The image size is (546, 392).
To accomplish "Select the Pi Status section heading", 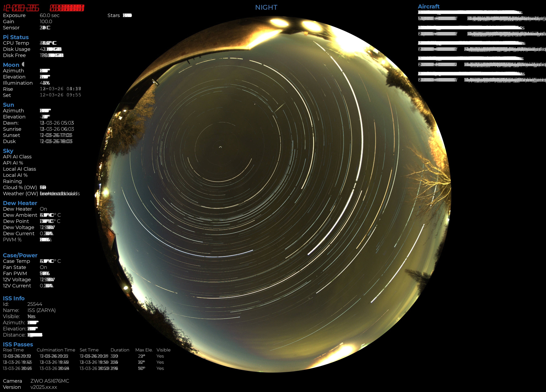I will coord(16,37).
